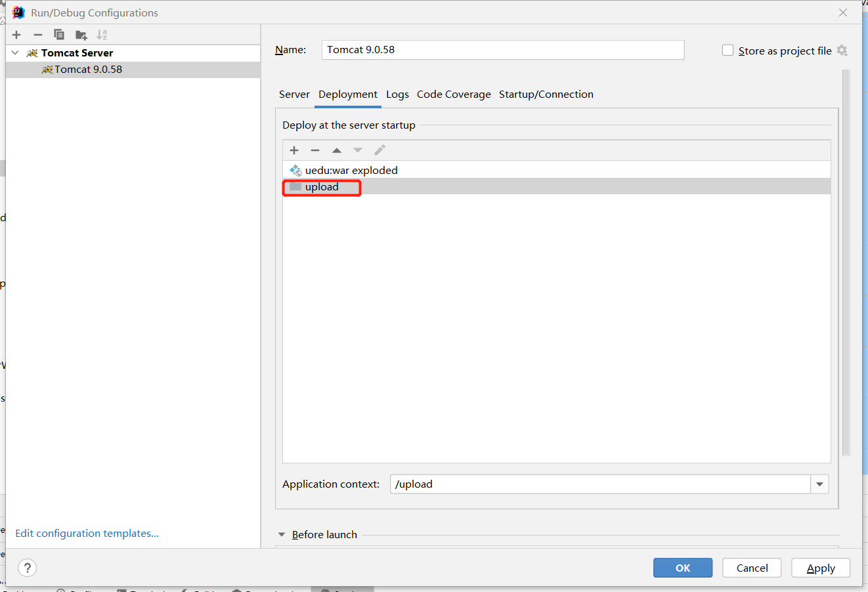Open the Logs tab

point(397,95)
